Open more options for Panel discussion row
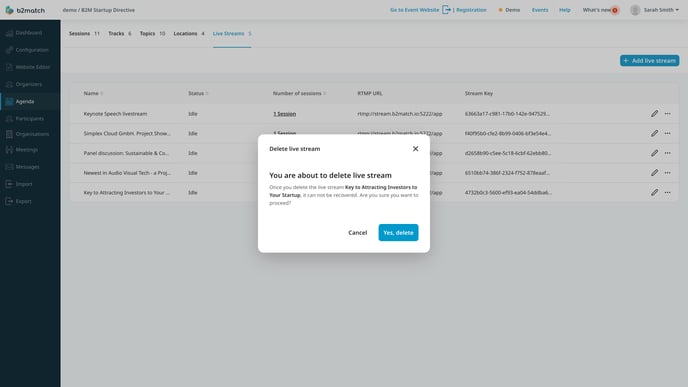 667,153
